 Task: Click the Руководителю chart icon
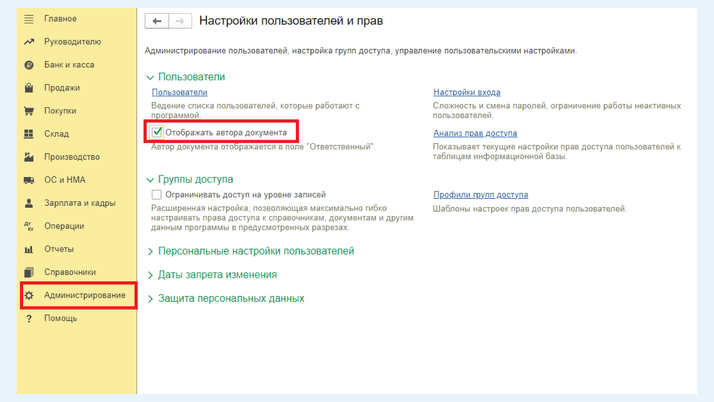tap(29, 42)
